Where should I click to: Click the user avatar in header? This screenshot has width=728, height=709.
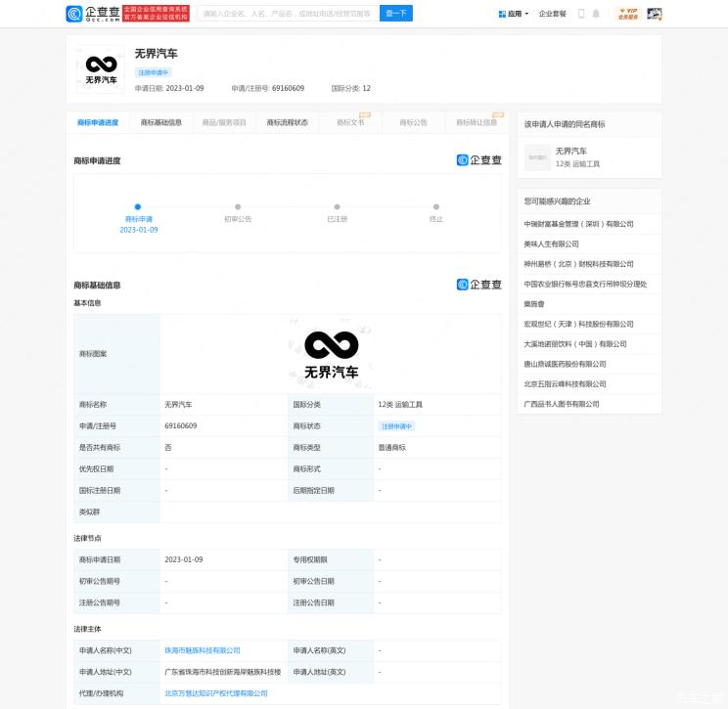point(655,14)
